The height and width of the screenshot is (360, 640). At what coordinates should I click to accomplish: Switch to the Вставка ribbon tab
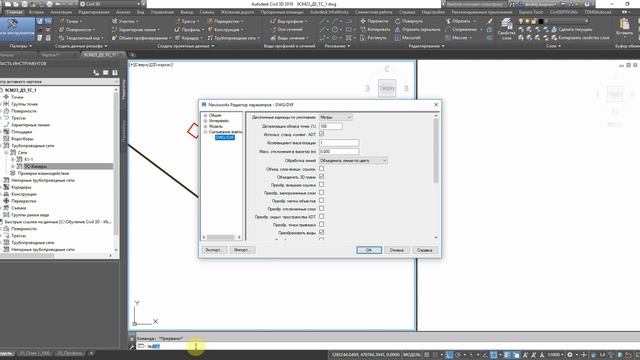point(36,12)
